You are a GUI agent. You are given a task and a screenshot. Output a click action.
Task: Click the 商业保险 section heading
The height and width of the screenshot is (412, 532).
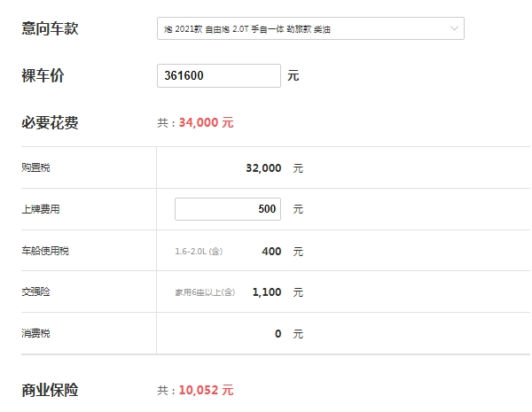tap(50, 390)
